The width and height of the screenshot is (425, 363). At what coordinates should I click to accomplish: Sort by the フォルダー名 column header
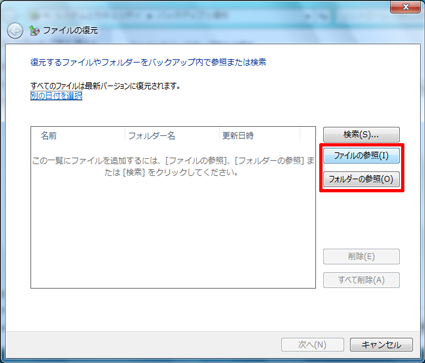click(172, 136)
